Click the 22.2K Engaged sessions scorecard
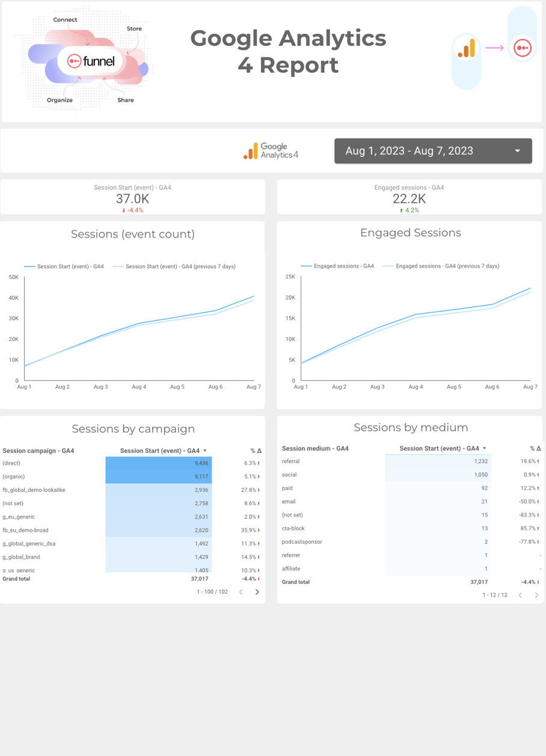Image resolution: width=546 pixels, height=756 pixels. tap(409, 198)
